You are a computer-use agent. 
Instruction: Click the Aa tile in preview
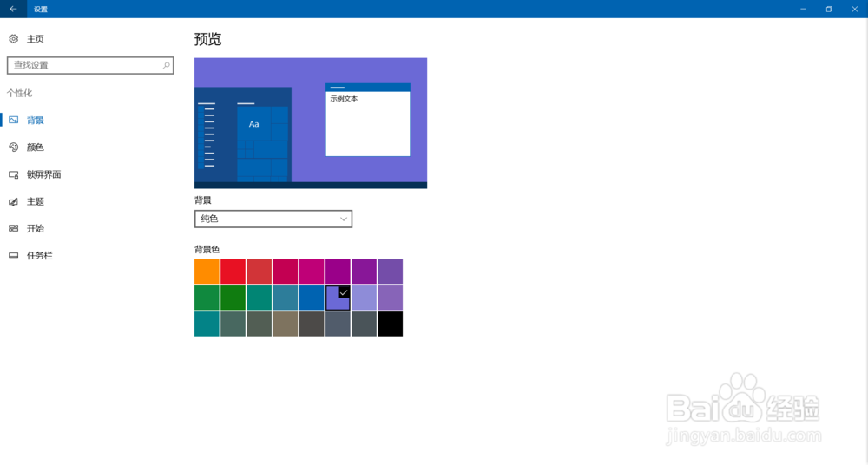click(x=254, y=124)
